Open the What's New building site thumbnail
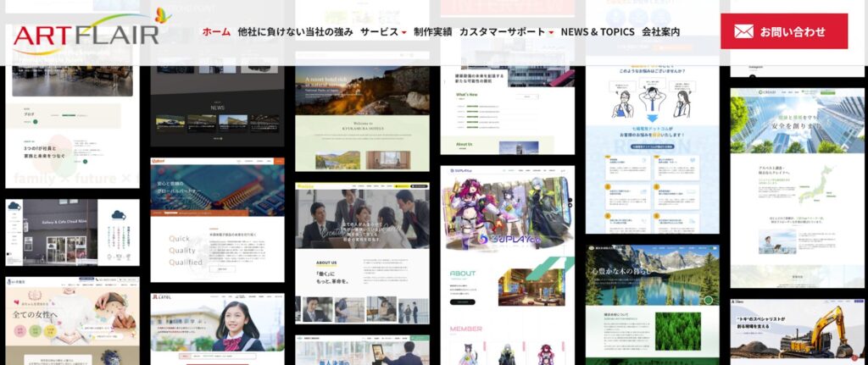This screenshot has height=365, width=868. (x=508, y=110)
